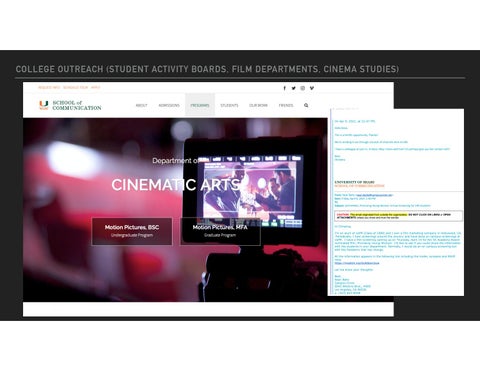
Task: Open the Admissions menu item
Action: (169, 105)
